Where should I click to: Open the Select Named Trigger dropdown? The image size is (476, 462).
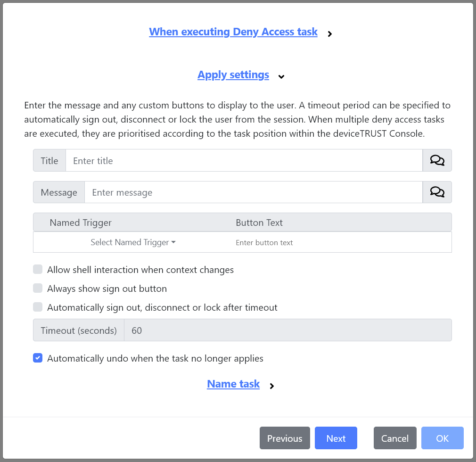pyautogui.click(x=133, y=242)
